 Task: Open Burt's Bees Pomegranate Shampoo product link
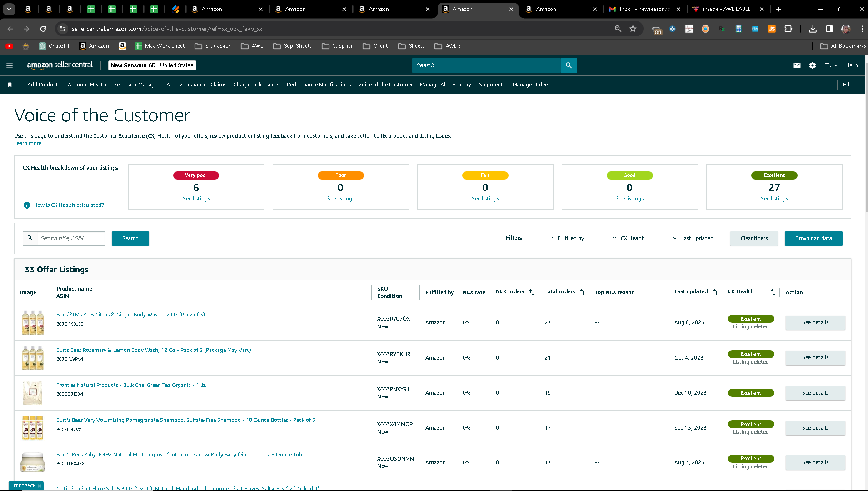coord(186,420)
